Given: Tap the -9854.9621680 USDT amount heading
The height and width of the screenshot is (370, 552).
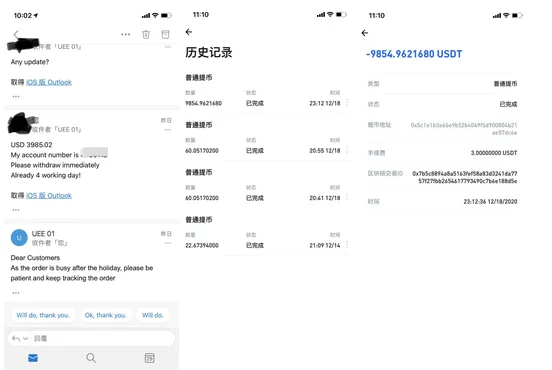Looking at the screenshot, I should [414, 54].
